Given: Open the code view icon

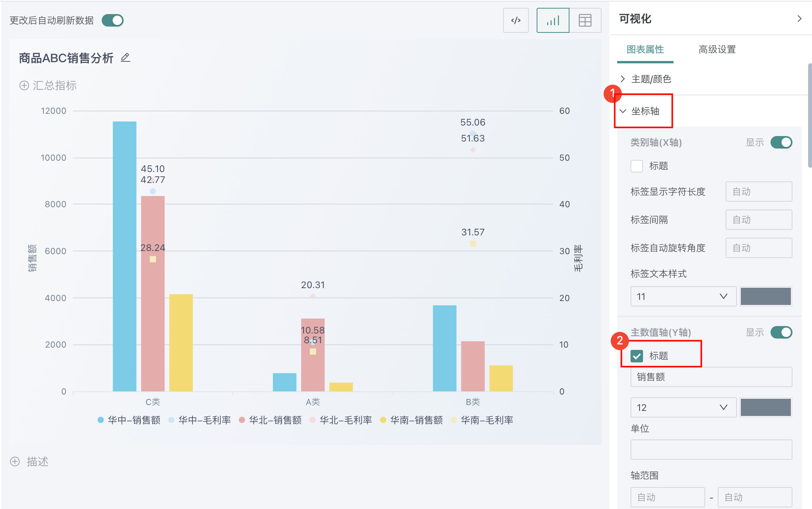Looking at the screenshot, I should click(x=516, y=20).
